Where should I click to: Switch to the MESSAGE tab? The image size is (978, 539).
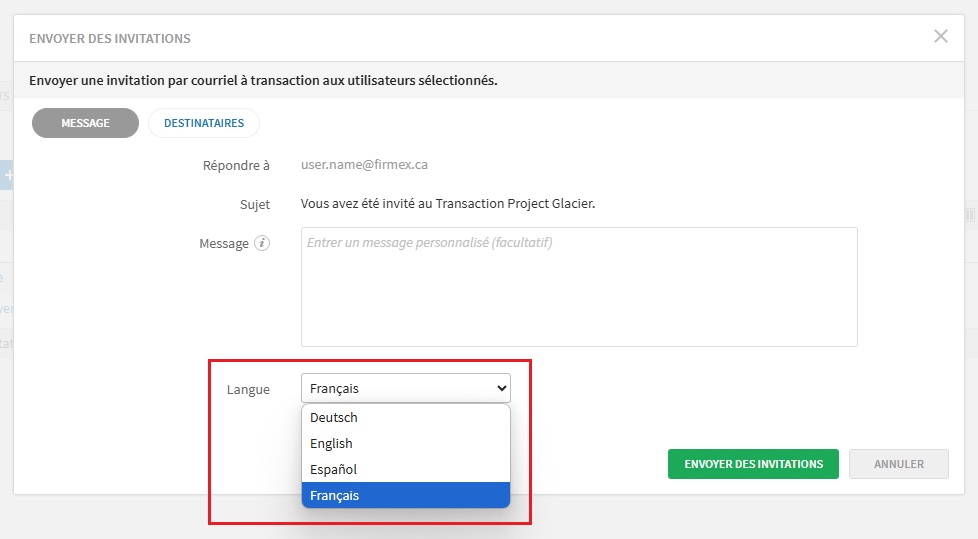[85, 123]
